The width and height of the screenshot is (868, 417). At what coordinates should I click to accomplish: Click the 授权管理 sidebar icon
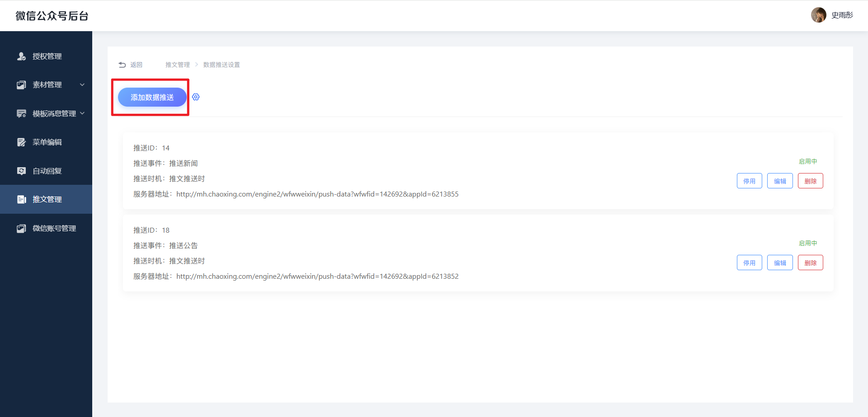coord(21,56)
